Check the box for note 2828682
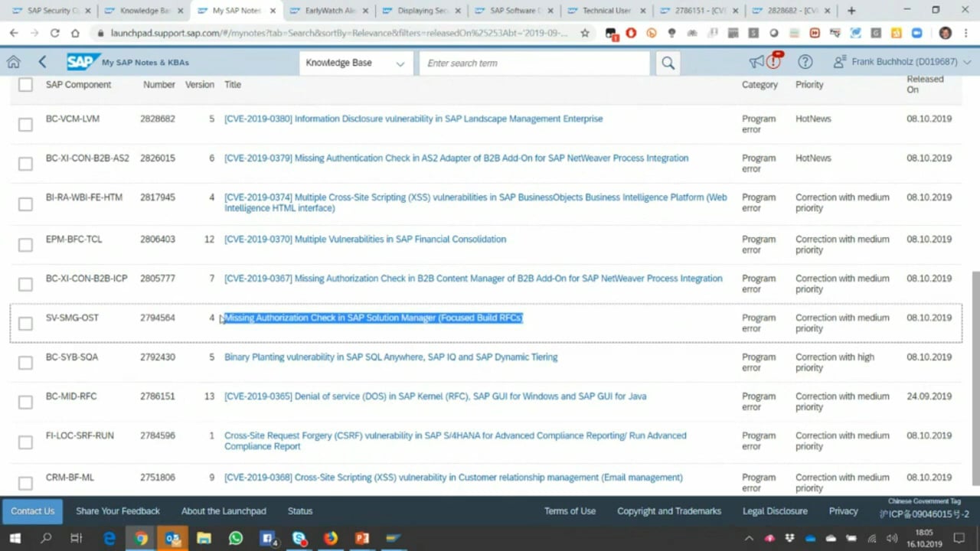The image size is (980, 551). point(25,124)
